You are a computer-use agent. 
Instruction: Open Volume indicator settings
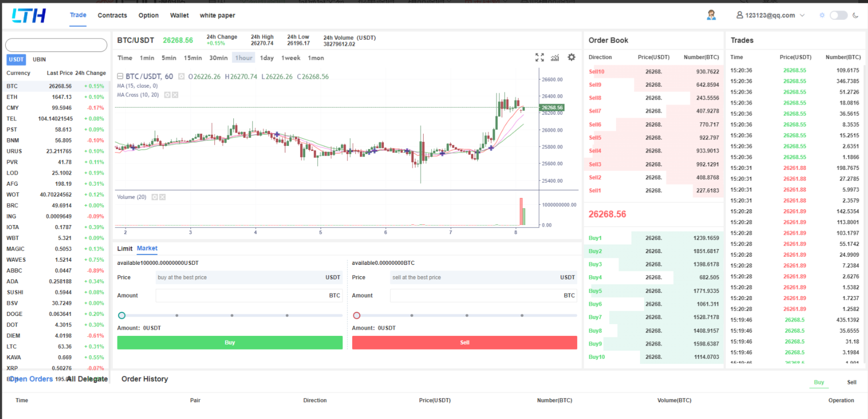click(155, 197)
